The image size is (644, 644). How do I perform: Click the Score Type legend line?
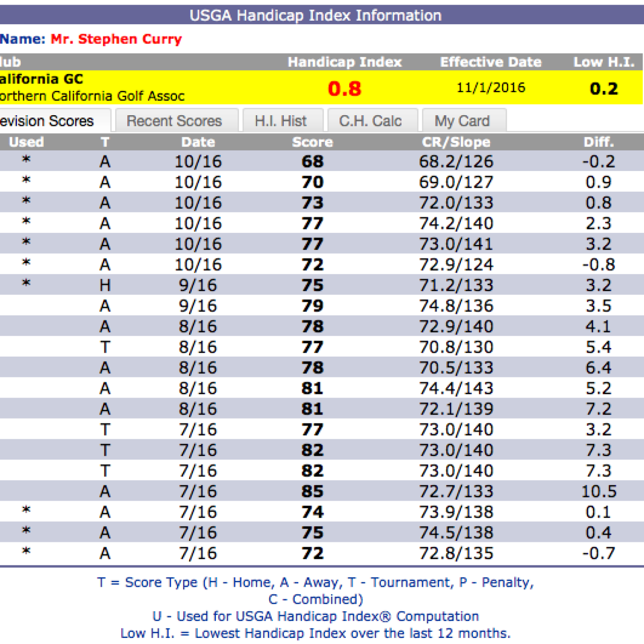(315, 591)
